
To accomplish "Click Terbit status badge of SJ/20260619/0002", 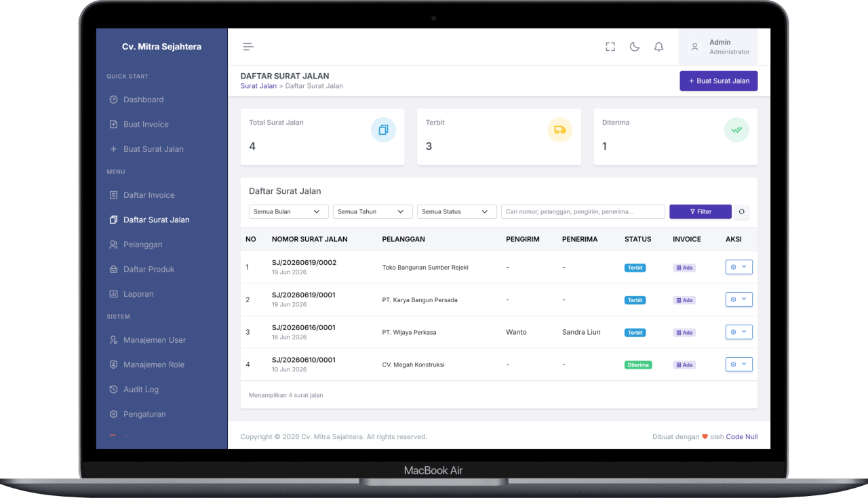I will point(635,268).
